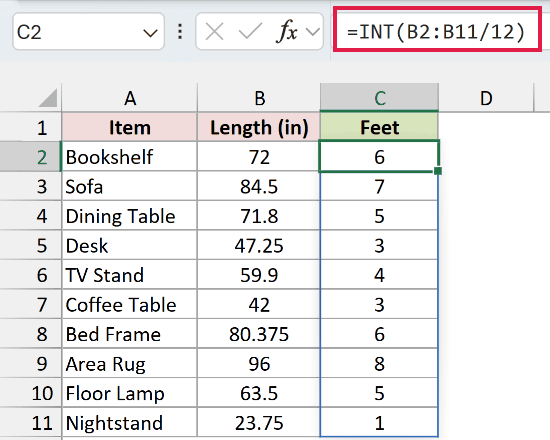Select Feet value in Floor Lamp row
This screenshot has height=440, width=550.
pos(379,393)
